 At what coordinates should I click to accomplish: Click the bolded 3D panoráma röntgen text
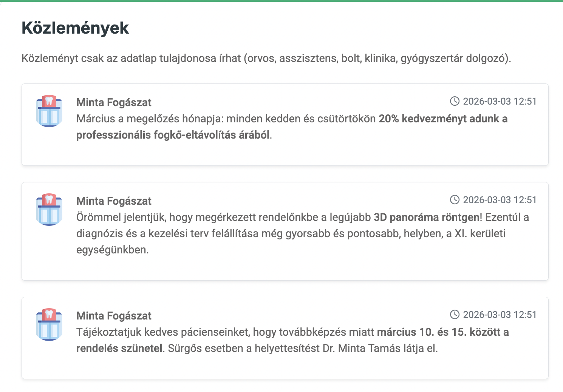pyautogui.click(x=426, y=217)
